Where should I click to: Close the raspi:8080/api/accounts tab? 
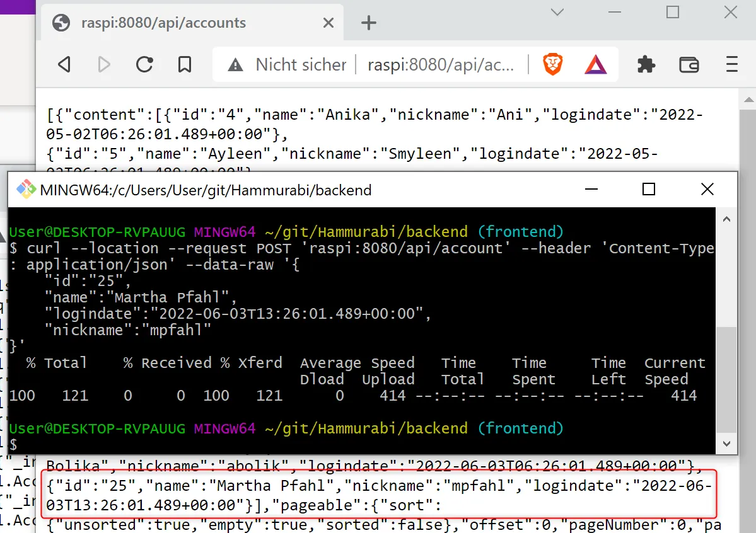coord(329,23)
